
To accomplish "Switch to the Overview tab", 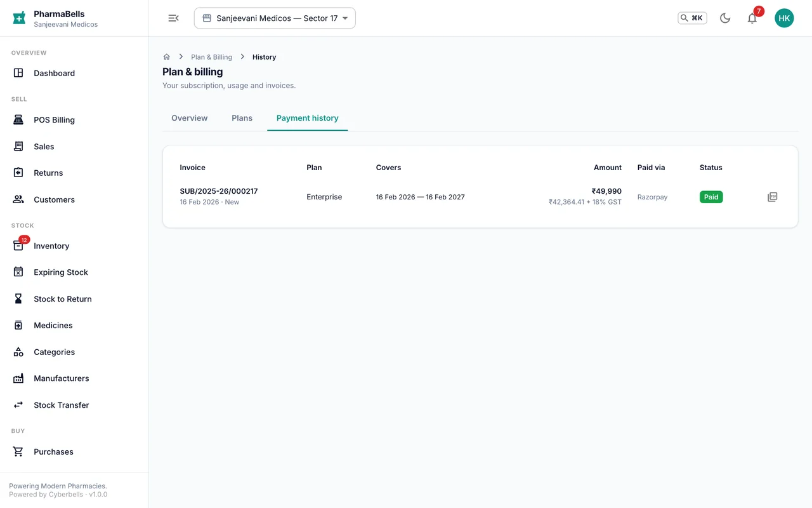I will (190, 118).
